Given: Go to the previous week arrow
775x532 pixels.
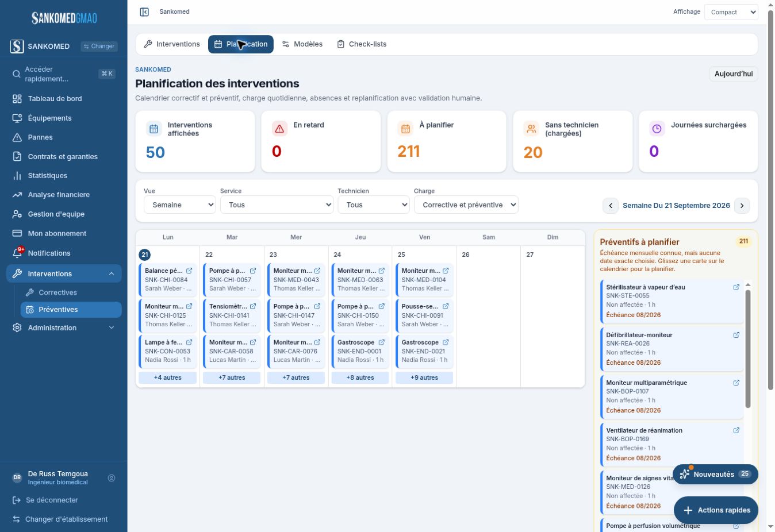Looking at the screenshot, I should 611,206.
